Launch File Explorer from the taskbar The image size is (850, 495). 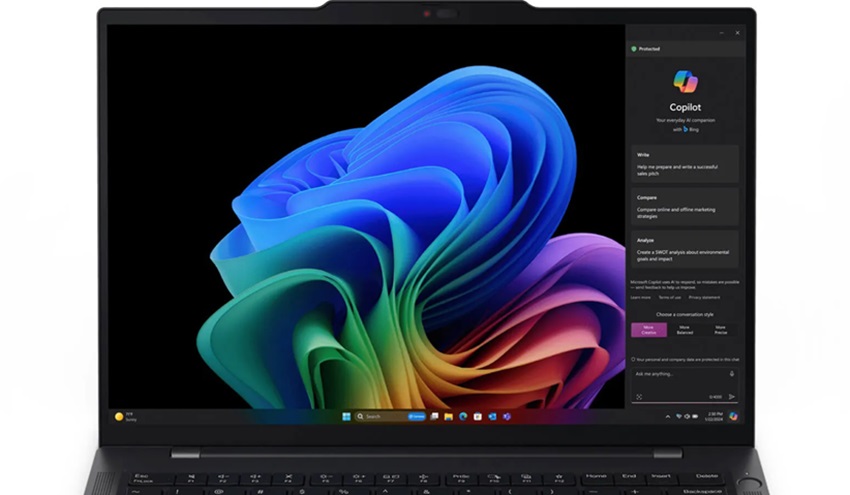pos(448,416)
